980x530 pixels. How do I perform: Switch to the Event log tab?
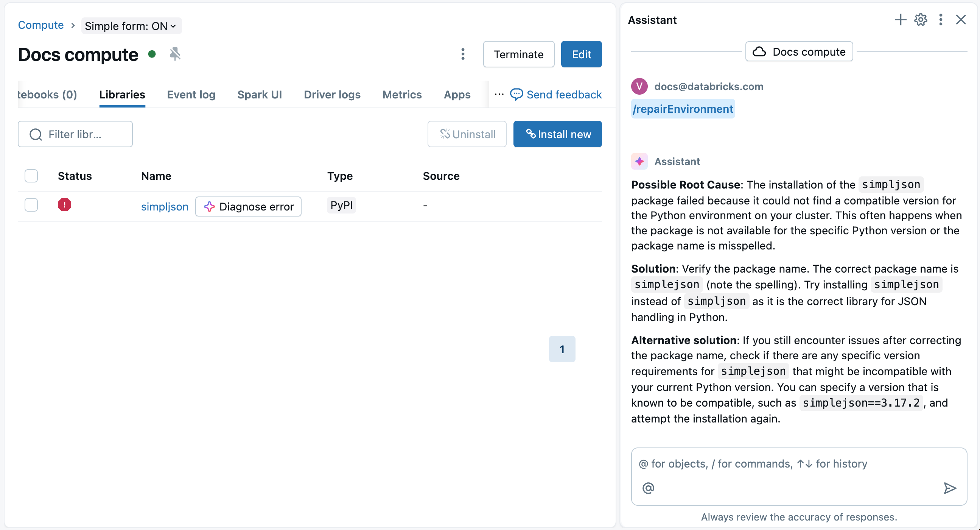click(191, 94)
